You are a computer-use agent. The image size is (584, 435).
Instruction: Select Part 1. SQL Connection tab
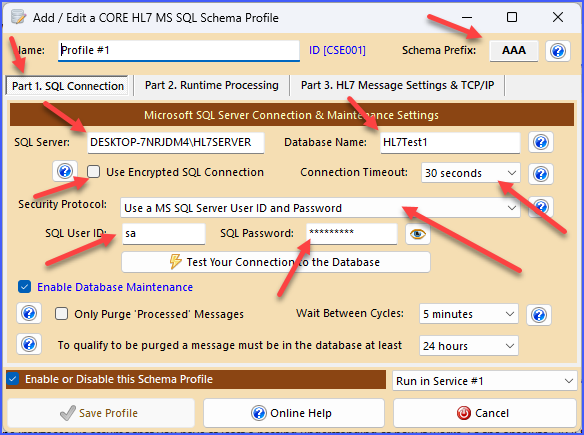[x=67, y=86]
